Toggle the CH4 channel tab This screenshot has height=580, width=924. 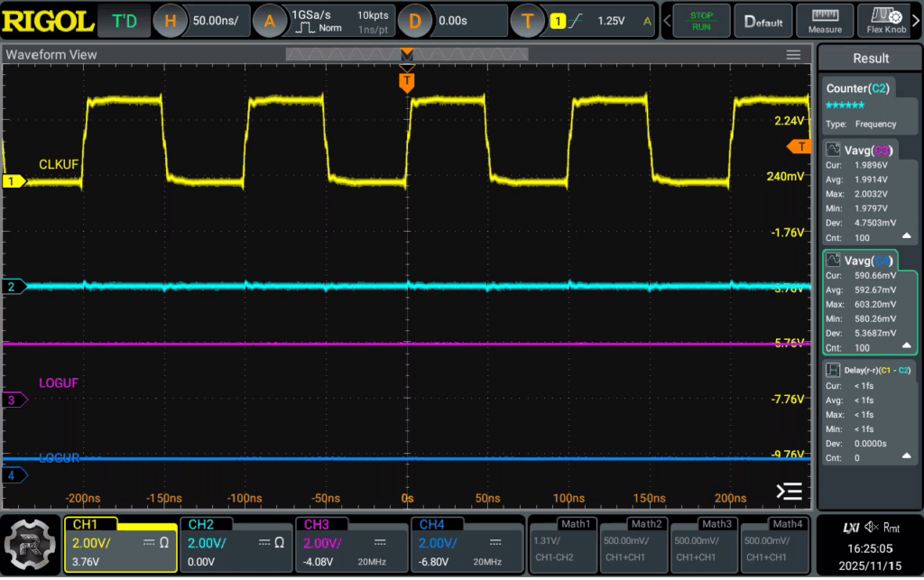coord(432,524)
